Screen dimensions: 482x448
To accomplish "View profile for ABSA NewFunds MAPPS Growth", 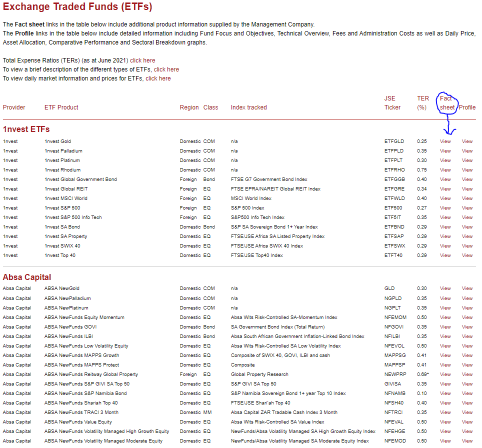I will pos(467,355).
